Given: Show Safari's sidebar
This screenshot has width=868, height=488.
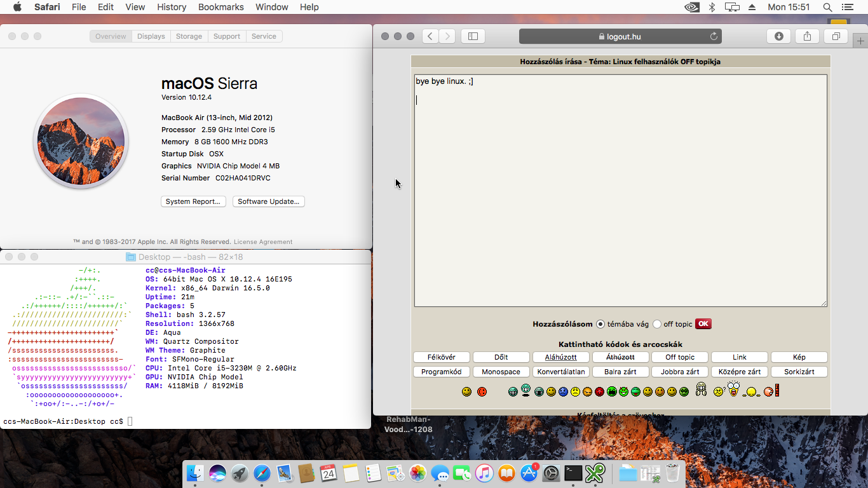Looking at the screenshot, I should (x=473, y=36).
